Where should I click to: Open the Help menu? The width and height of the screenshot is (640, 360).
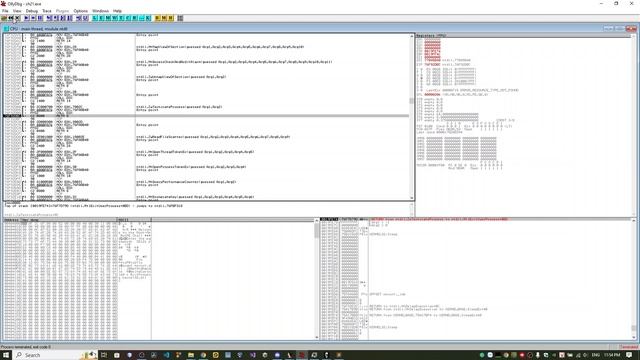(x=117, y=11)
